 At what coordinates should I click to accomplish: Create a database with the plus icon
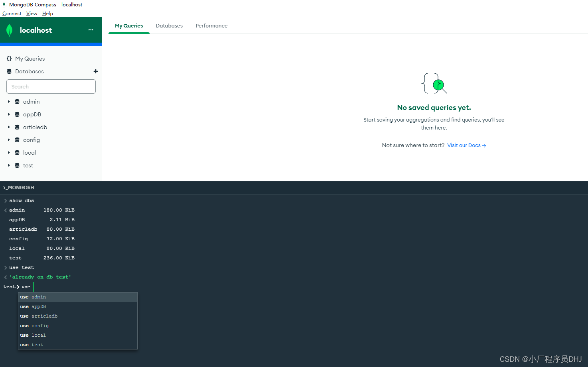pyautogui.click(x=96, y=71)
